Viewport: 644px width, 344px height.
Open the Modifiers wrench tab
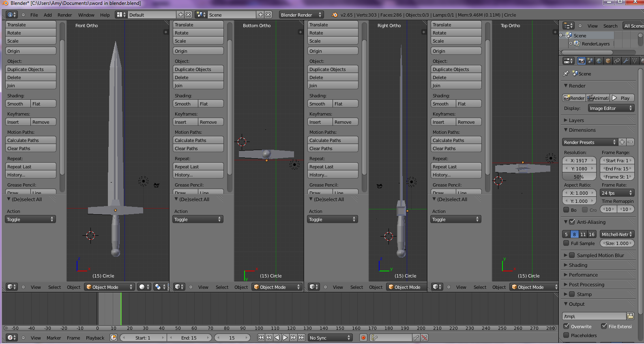tap(626, 61)
